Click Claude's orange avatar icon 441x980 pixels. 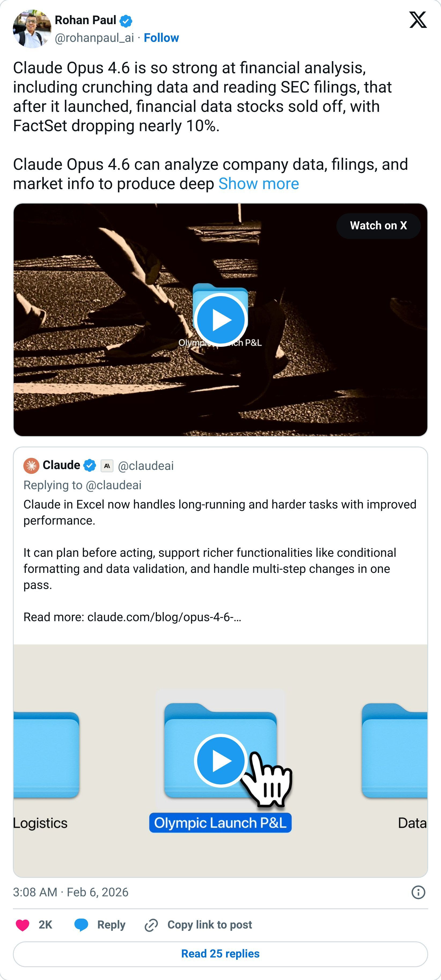click(31, 466)
